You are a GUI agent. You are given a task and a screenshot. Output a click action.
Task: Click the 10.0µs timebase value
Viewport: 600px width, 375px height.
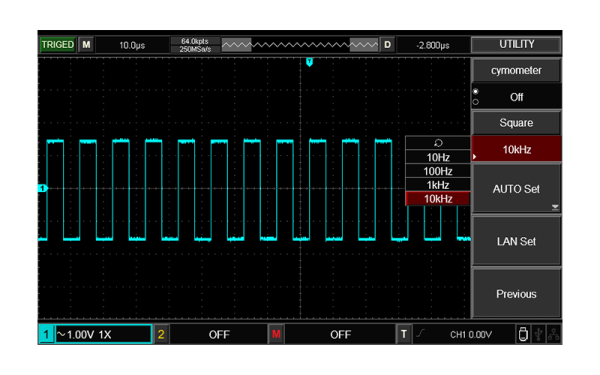tap(132, 45)
